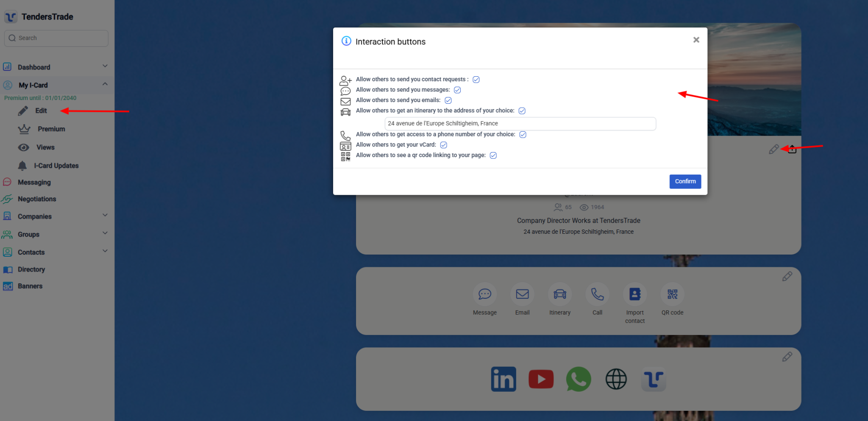Click the pencil icon on social links card
The image size is (868, 421).
(x=787, y=357)
